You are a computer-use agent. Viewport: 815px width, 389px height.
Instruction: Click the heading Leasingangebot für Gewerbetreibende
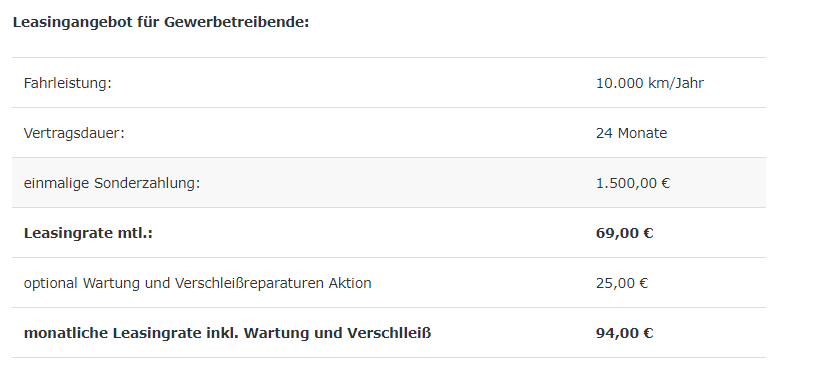click(161, 22)
